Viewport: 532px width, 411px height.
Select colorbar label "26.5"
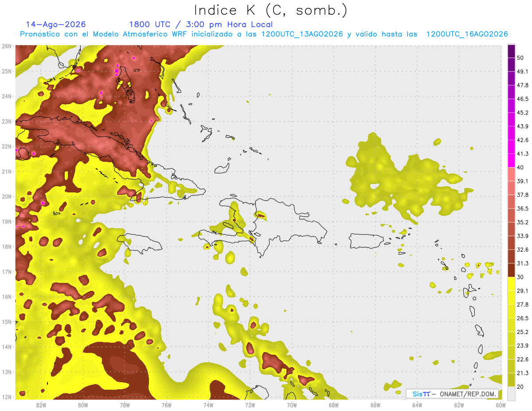[523, 318]
